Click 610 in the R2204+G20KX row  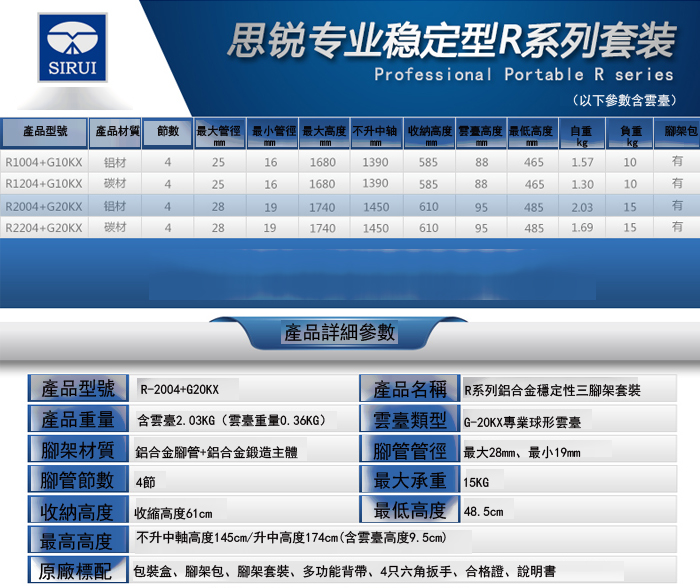tap(429, 228)
